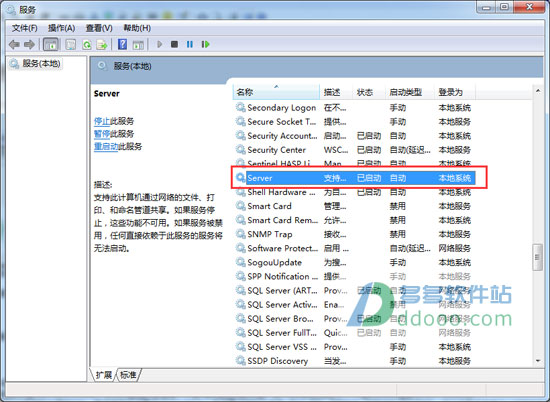Select the SQL Server FullT... service name

[x=282, y=333]
